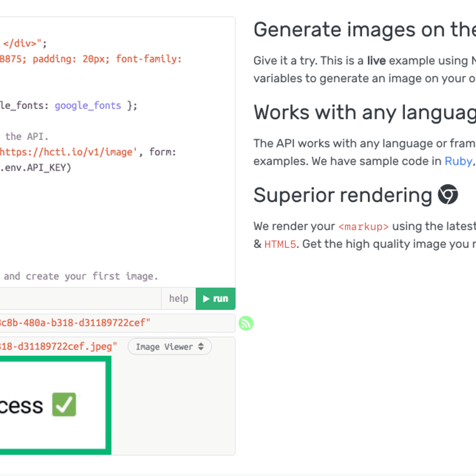Viewport: 476px width, 476px height.
Task: Click the google_fonts variable link
Action: click(x=88, y=106)
